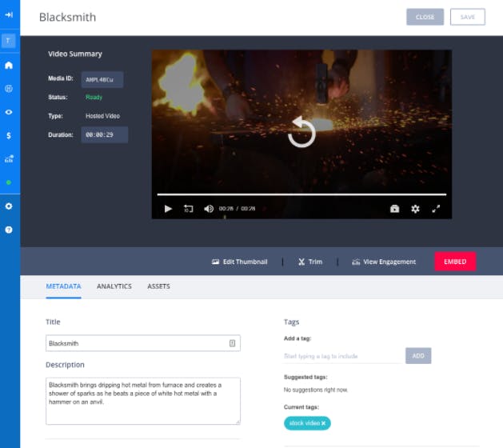The width and height of the screenshot is (503, 448).
Task: Click the Blacksmith page heading
Action: (x=67, y=17)
